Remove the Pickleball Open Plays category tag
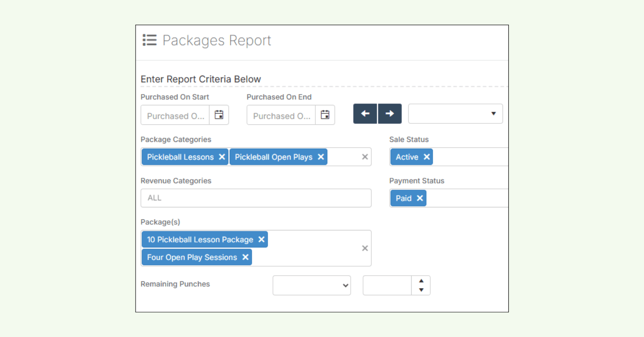This screenshot has width=644, height=337. click(x=321, y=157)
